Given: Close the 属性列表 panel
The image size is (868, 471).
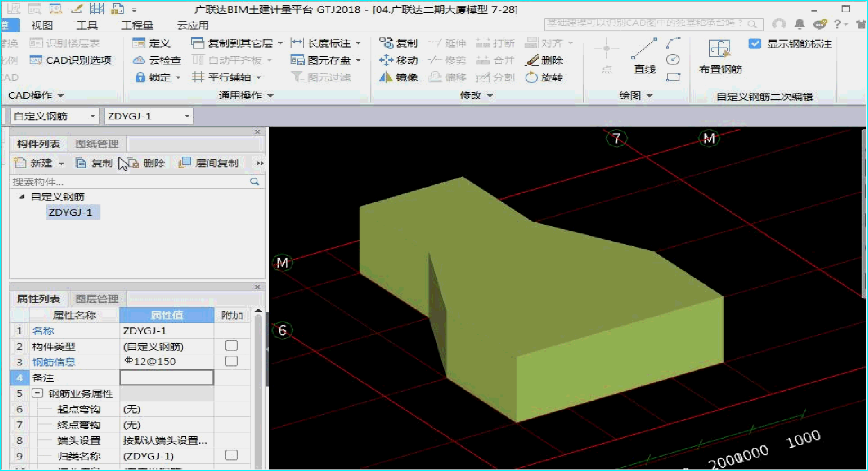Looking at the screenshot, I should tap(257, 287).
